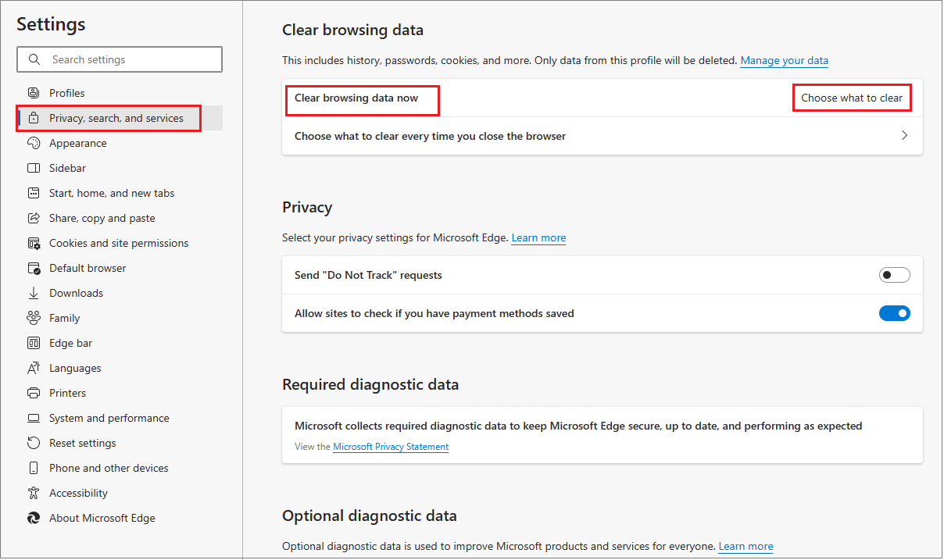
Task: Click the search magnifier icon in Settings
Action: [x=34, y=59]
